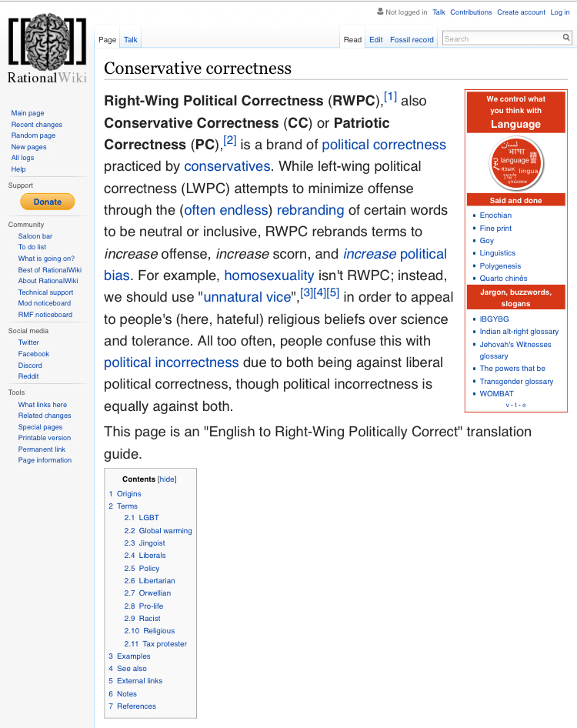Open the Twitter social media link

(x=28, y=342)
